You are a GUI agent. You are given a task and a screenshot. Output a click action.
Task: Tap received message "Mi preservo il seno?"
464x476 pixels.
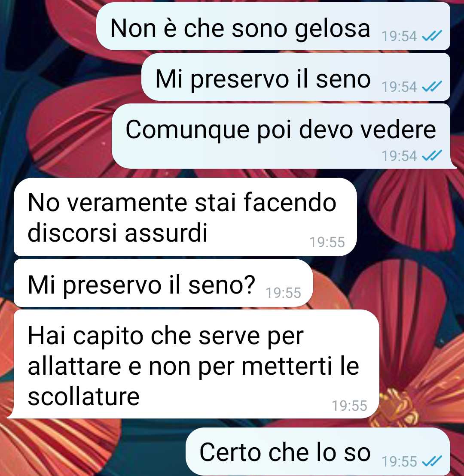163,283
